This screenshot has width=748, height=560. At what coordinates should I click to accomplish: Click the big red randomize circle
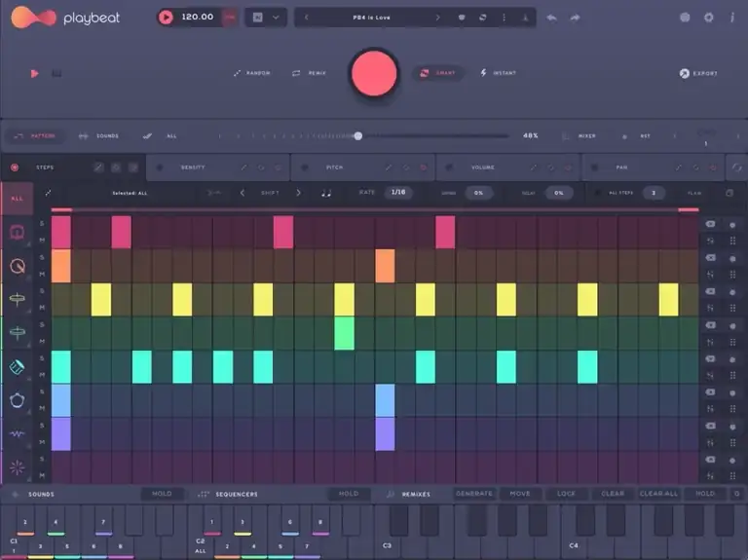[374, 73]
